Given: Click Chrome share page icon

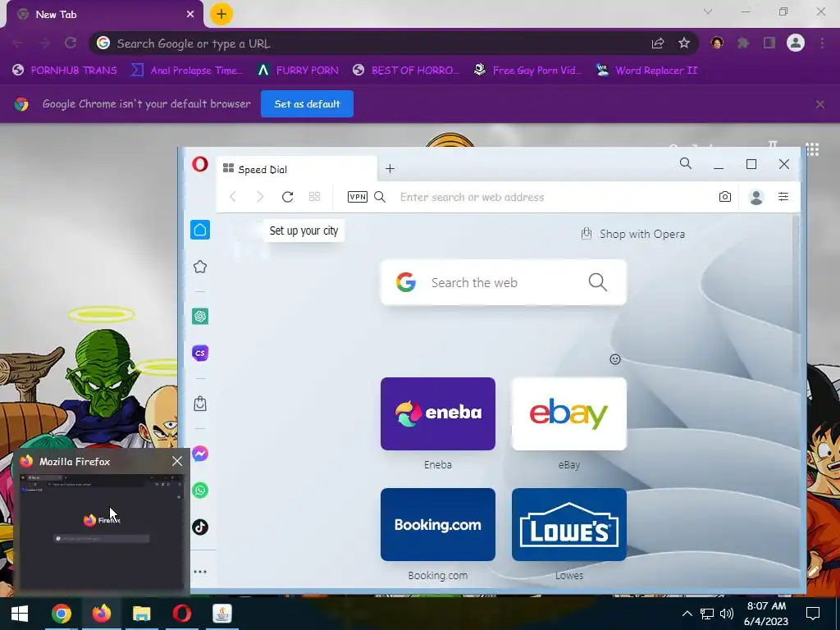Looking at the screenshot, I should [x=658, y=43].
